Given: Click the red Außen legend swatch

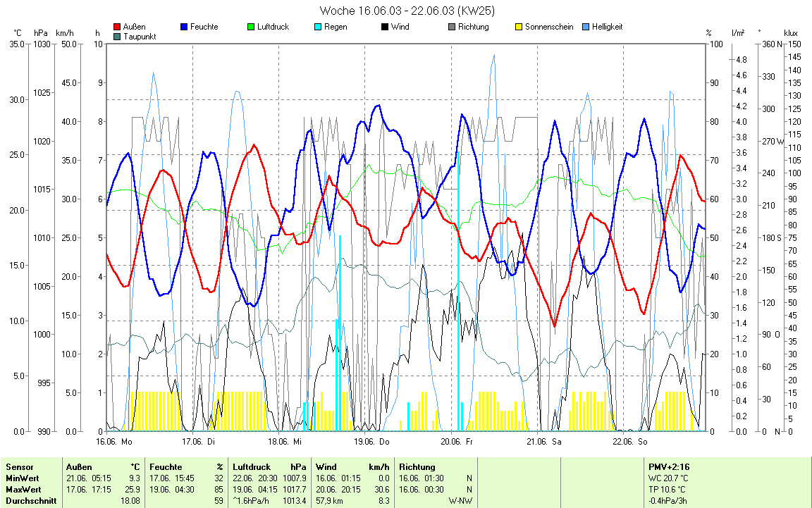Looking at the screenshot, I should (117, 27).
